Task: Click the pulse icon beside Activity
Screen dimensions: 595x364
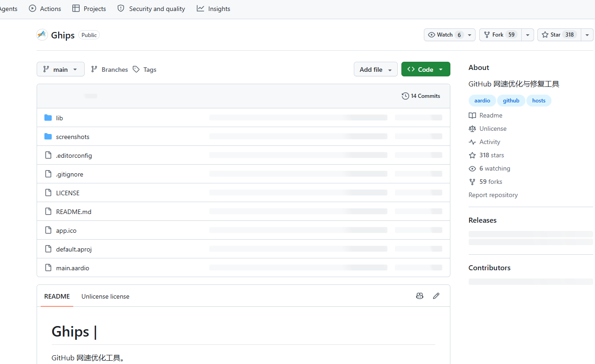Action: pos(472,142)
